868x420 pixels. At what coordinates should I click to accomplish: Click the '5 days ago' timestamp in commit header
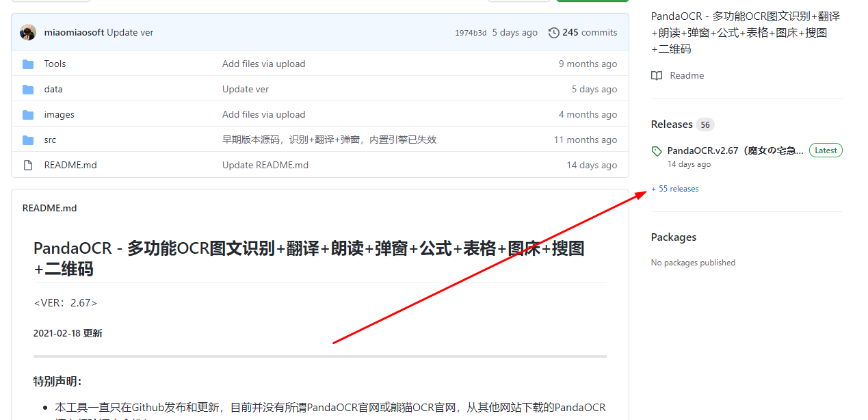[515, 32]
